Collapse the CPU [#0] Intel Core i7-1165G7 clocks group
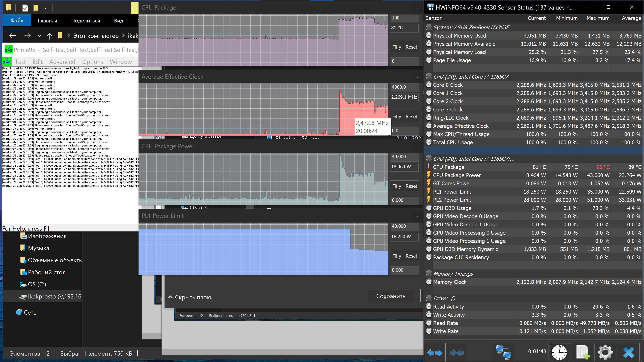 pos(429,76)
